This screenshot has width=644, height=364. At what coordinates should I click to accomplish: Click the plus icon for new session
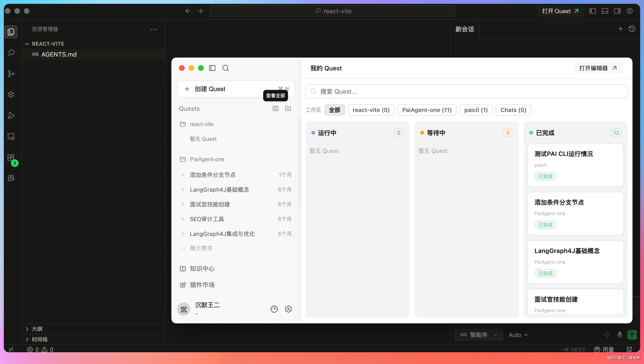pos(620,29)
